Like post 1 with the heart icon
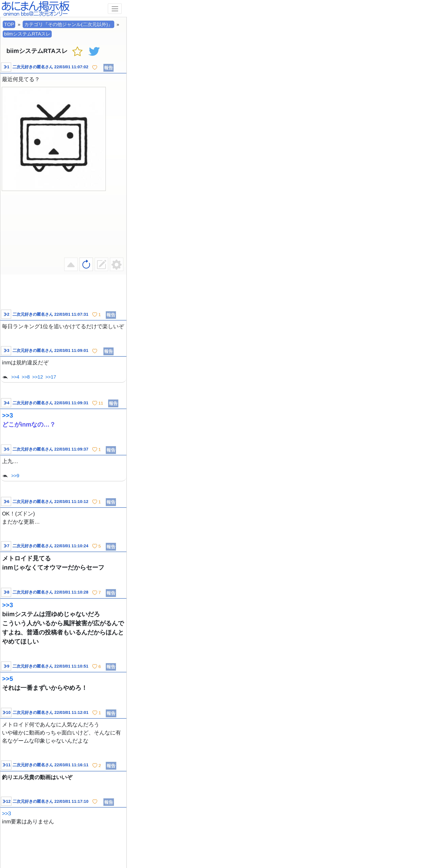 [x=95, y=67]
